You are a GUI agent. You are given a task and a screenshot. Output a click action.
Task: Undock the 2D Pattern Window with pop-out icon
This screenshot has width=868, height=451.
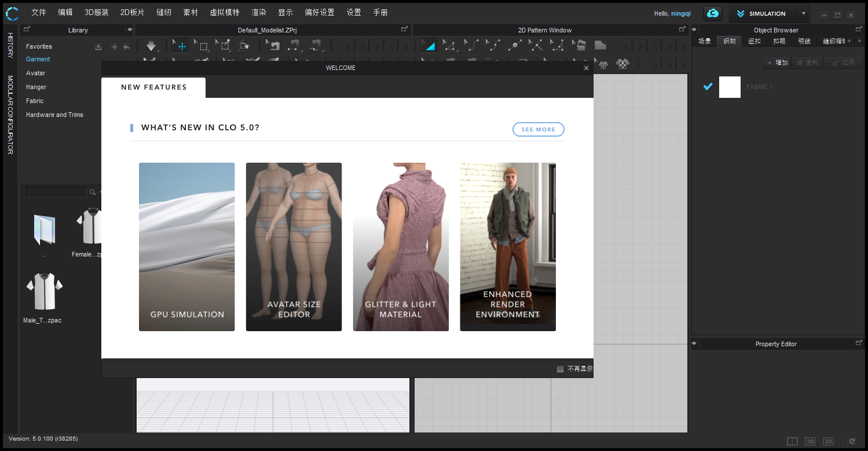coord(682,29)
